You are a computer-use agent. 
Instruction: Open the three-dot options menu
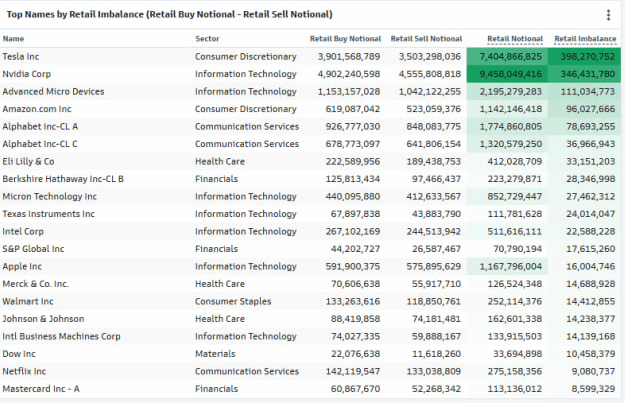608,15
